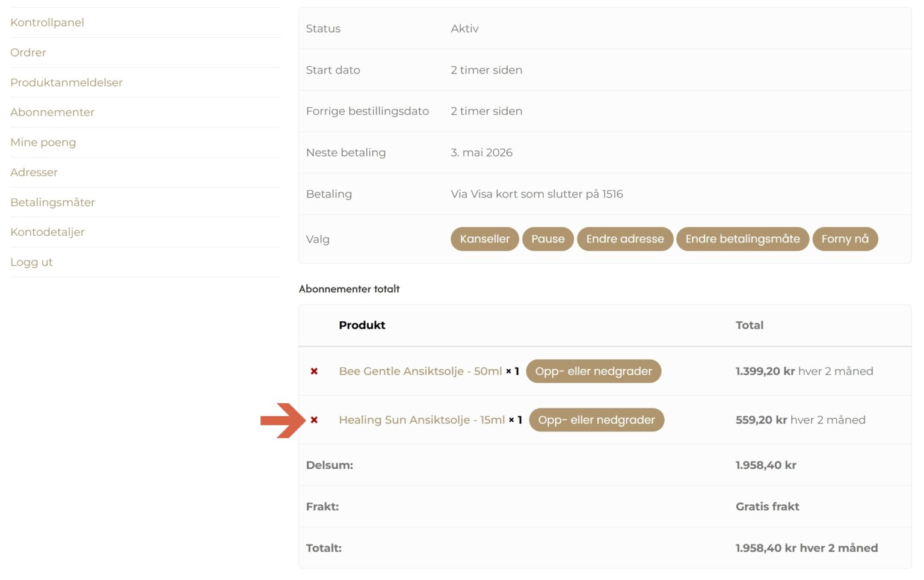Viewport: 924px width, 580px height.
Task: Click Logg ut link
Action: (31, 262)
